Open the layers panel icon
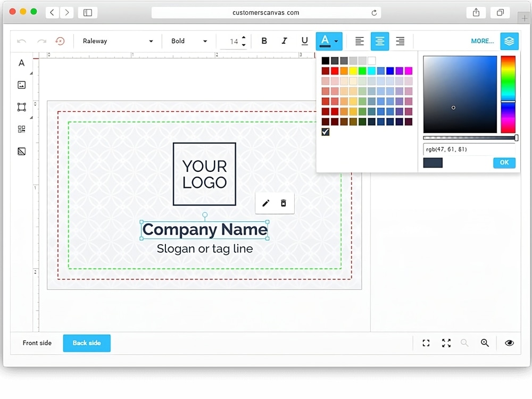 pyautogui.click(x=509, y=41)
